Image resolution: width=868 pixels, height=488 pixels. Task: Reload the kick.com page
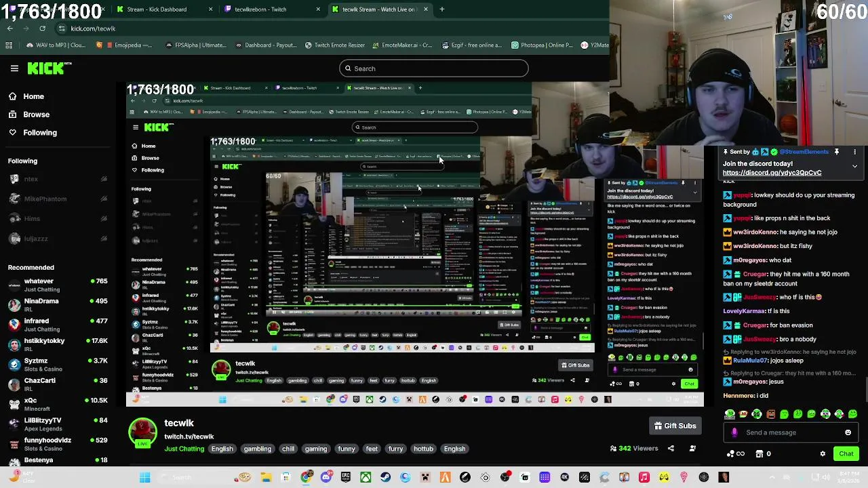[42, 28]
